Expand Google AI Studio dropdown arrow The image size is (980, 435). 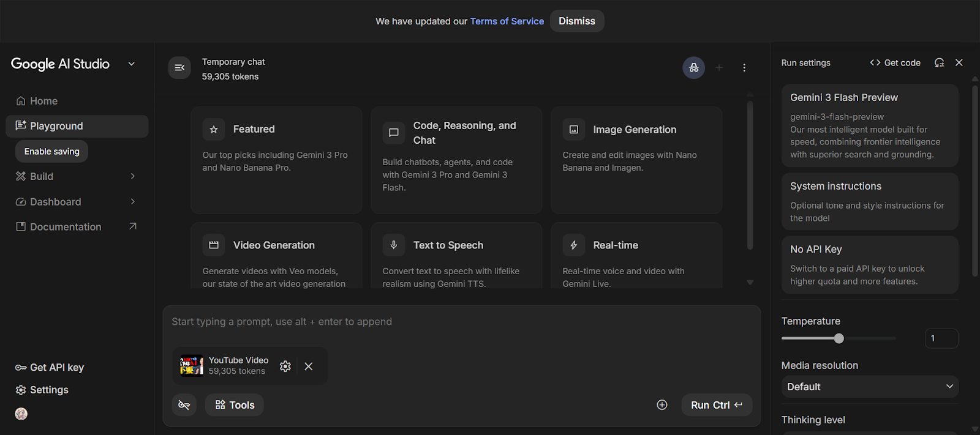131,64
